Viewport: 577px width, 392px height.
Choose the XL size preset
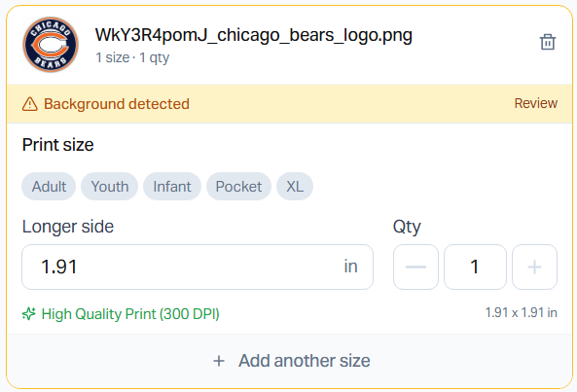pyautogui.click(x=295, y=187)
